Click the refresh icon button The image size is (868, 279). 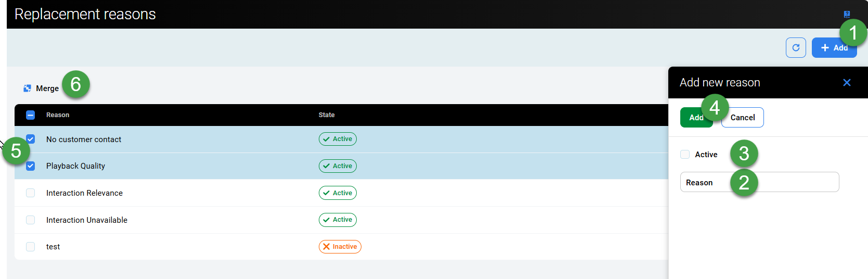point(796,48)
